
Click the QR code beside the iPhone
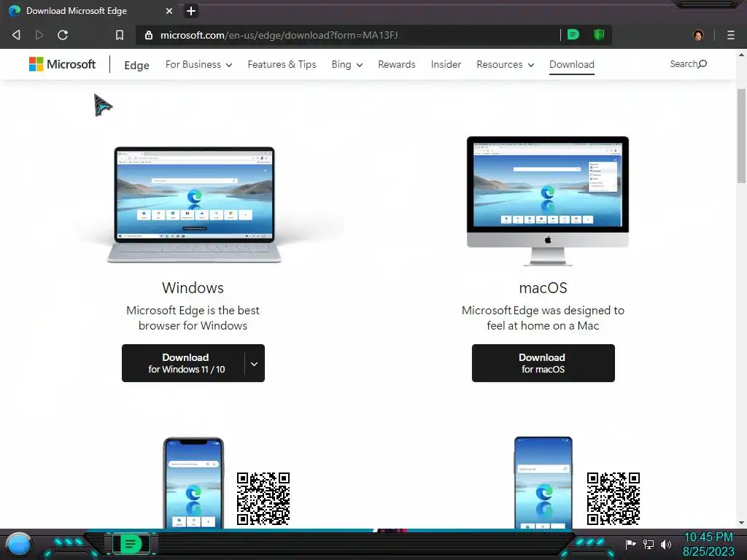[x=263, y=499]
